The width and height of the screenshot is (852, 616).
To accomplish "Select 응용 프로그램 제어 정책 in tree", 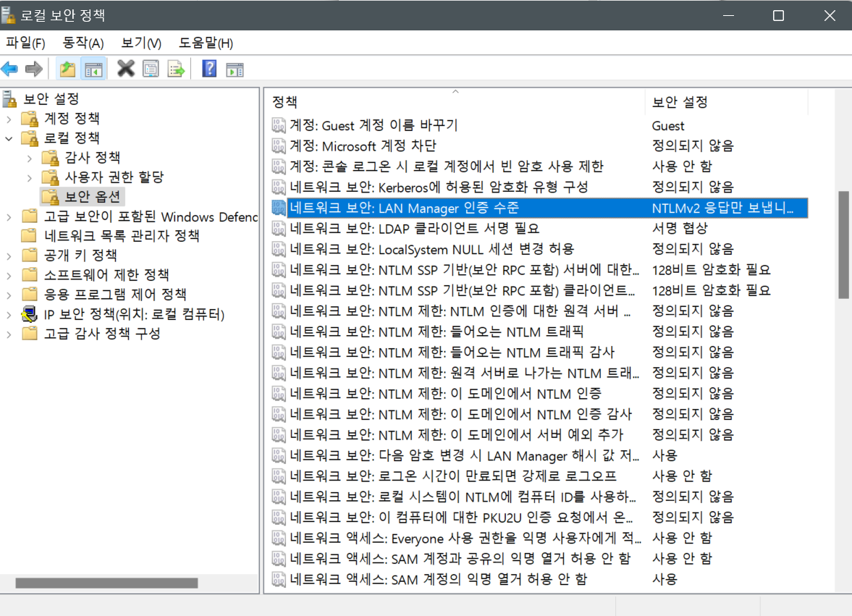I will 115,295.
